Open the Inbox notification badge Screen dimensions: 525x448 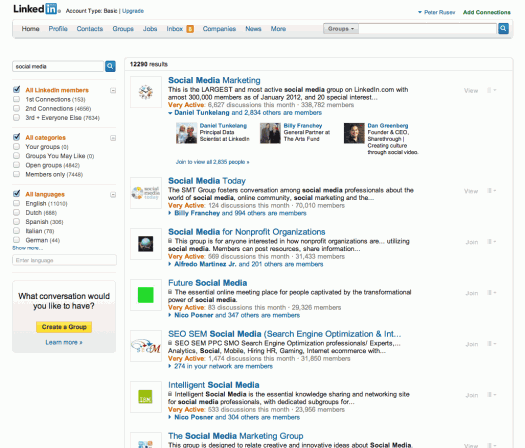tap(190, 29)
